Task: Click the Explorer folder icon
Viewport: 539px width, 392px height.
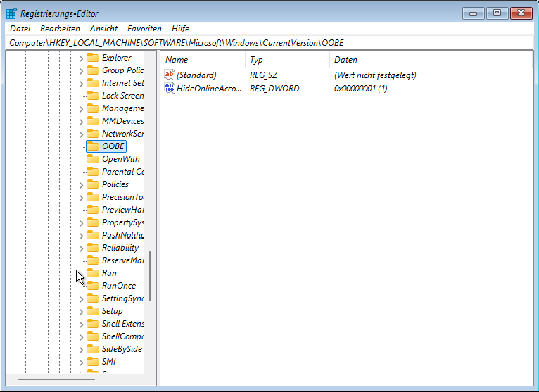Action: pyautogui.click(x=93, y=58)
